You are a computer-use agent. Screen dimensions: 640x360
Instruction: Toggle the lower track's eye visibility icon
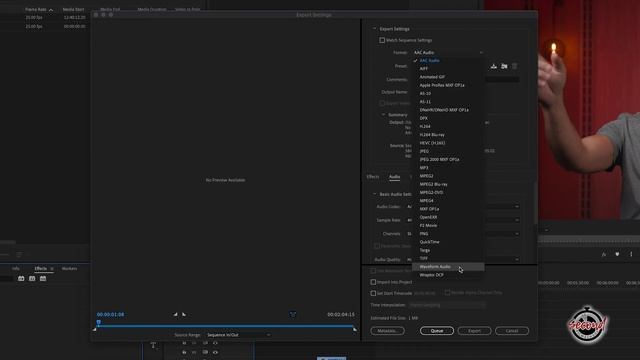coord(215,352)
